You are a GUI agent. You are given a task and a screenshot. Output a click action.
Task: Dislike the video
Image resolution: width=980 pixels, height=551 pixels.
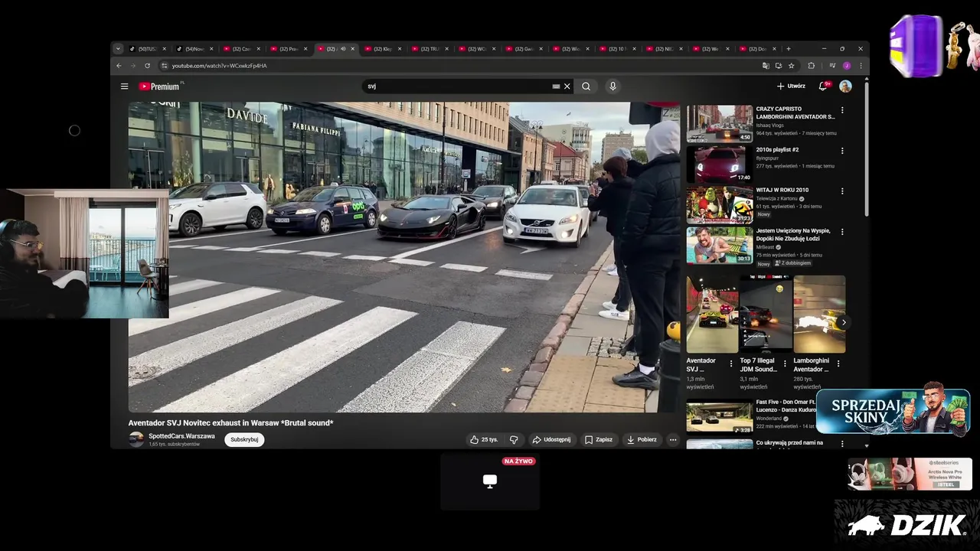click(514, 439)
